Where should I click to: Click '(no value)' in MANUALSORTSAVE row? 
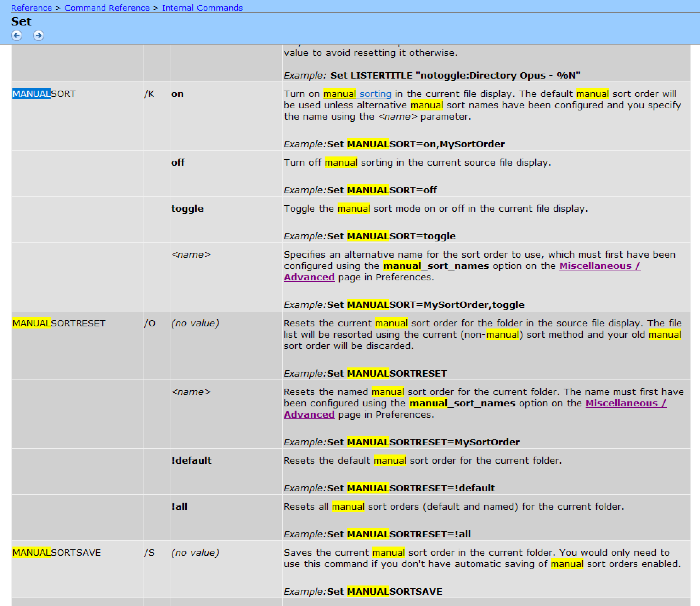[195, 553]
